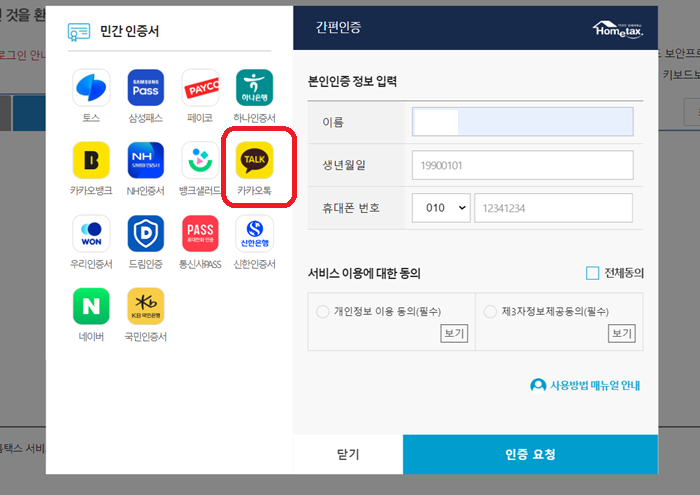Pick the Dream certificate (드림인증) icon
700x495 pixels.
pyautogui.click(x=146, y=233)
